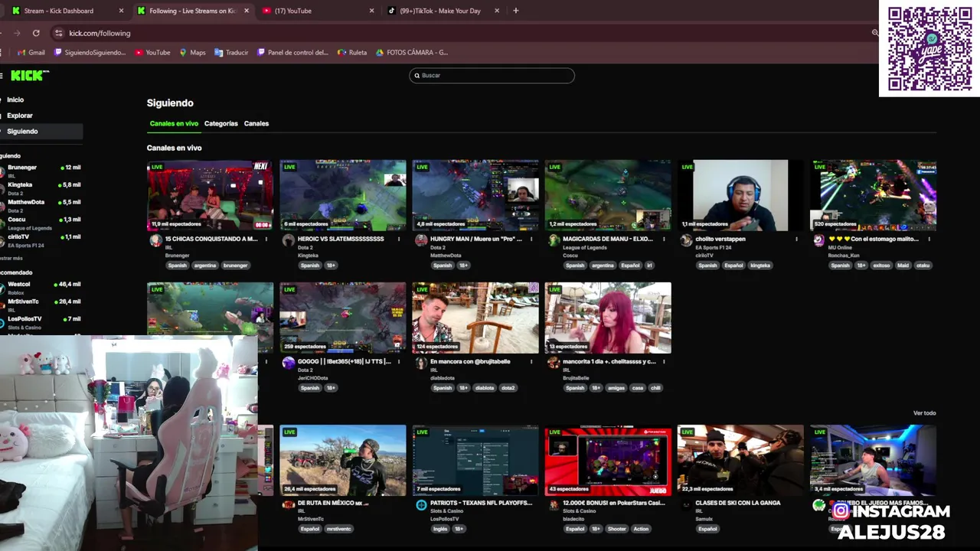
Task: Go to Inicio in sidebar
Action: (15, 99)
